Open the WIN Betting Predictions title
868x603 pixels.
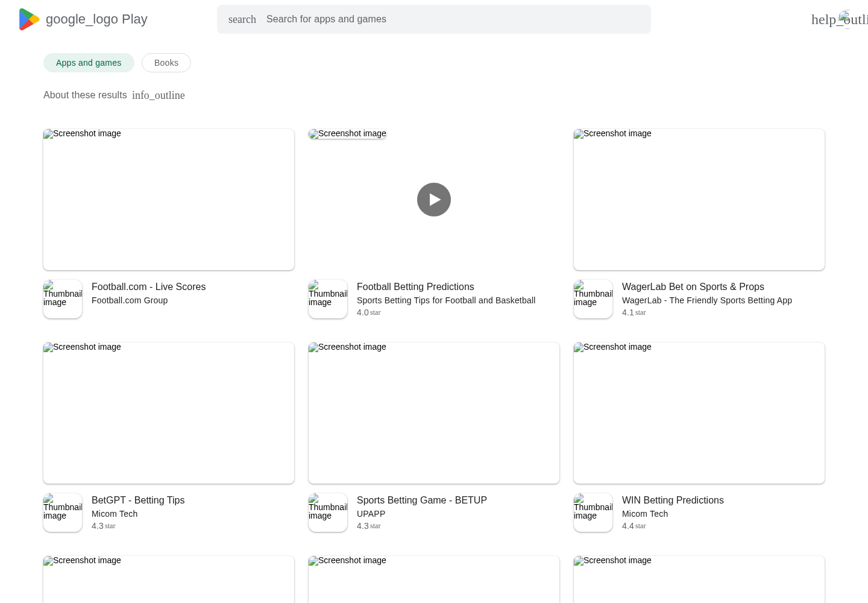(673, 500)
